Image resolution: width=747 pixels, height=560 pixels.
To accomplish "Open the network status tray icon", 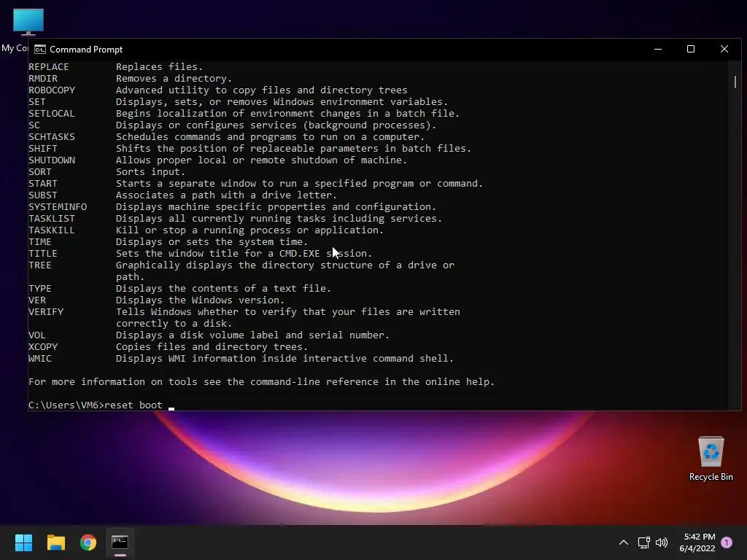I will pos(643,542).
